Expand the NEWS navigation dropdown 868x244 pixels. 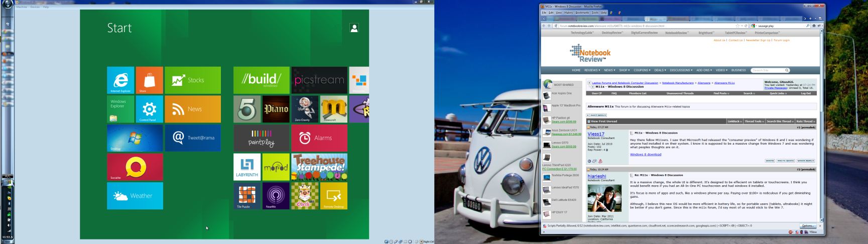pos(609,70)
